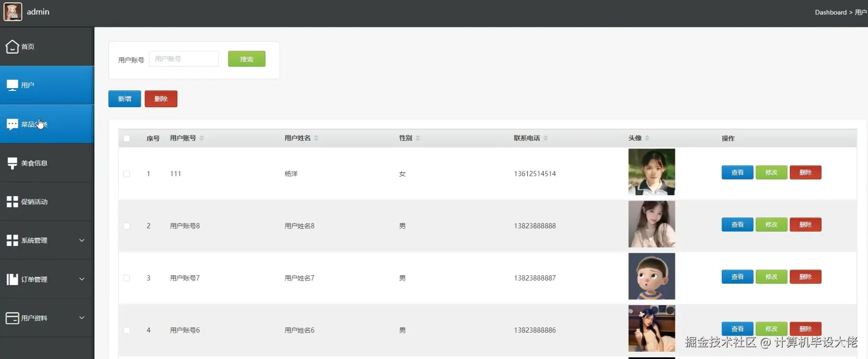Expand the 用户资料 menu chevron
Viewport: 868px width, 359px height.
point(82,318)
